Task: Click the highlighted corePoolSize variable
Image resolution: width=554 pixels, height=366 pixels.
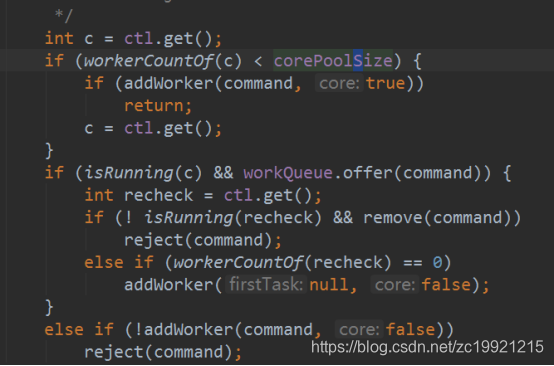Action: [333, 61]
